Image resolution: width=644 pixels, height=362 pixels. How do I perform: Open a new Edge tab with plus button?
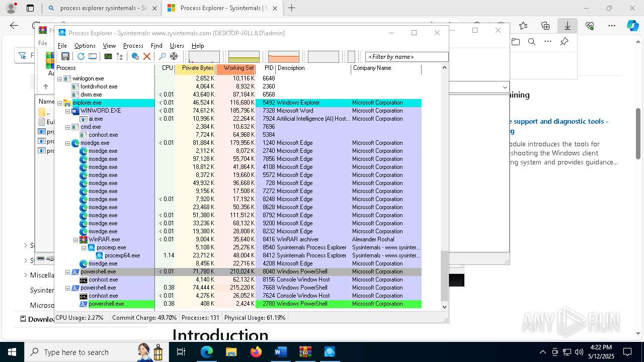(x=291, y=8)
